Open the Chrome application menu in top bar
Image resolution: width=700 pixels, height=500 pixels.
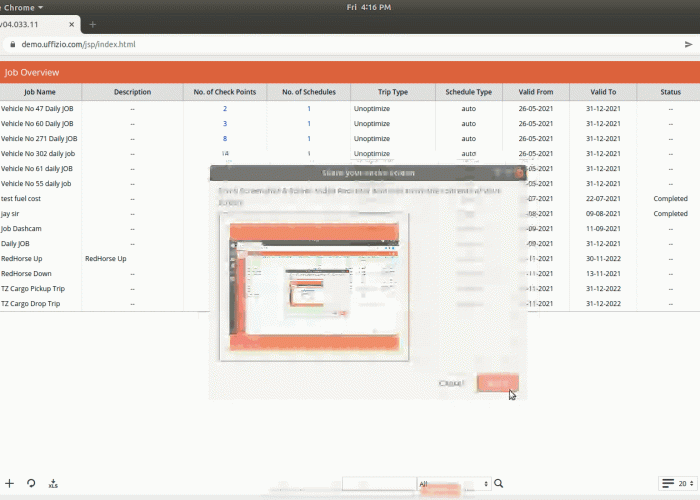point(22,7)
